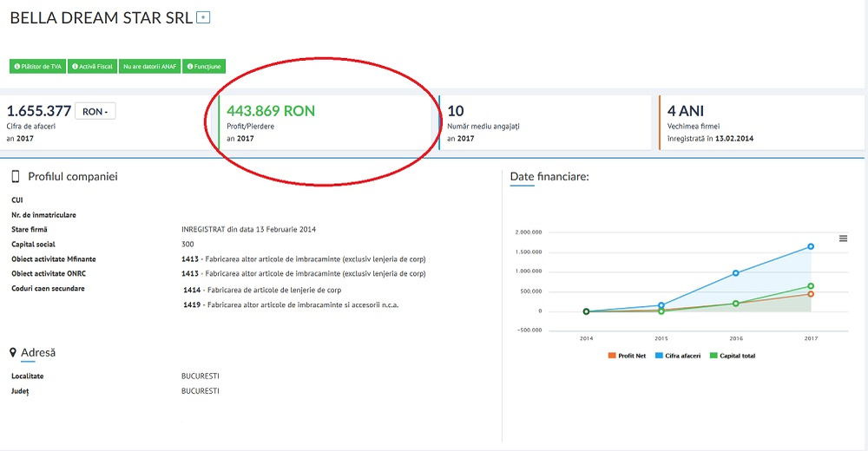Image resolution: width=868 pixels, height=451 pixels.
Task: Click the Cifra afaceri 2015 data point
Action: (x=661, y=305)
